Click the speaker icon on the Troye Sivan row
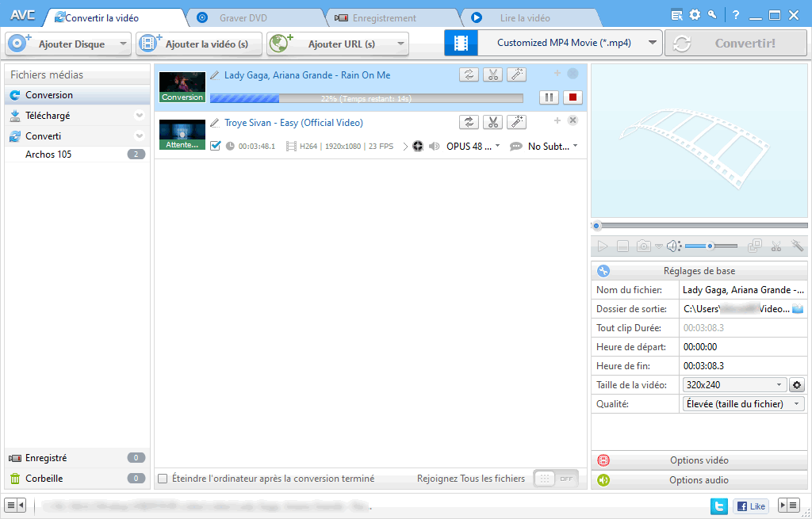Viewport: 812px width, 519px height. tap(435, 147)
